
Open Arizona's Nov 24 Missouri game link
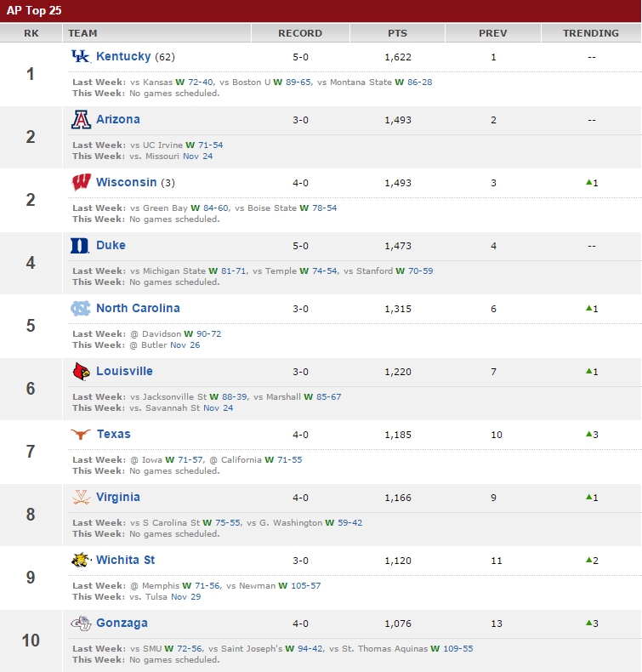point(198,157)
